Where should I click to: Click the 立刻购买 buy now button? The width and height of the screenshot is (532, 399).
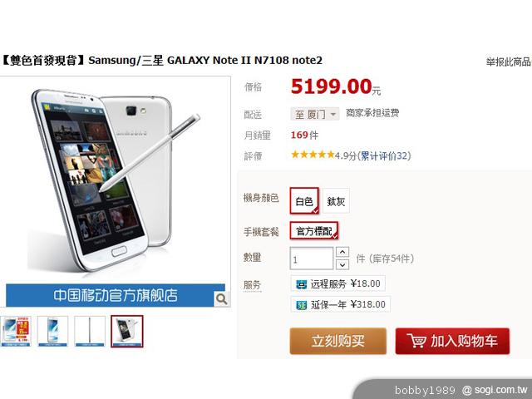tap(338, 341)
